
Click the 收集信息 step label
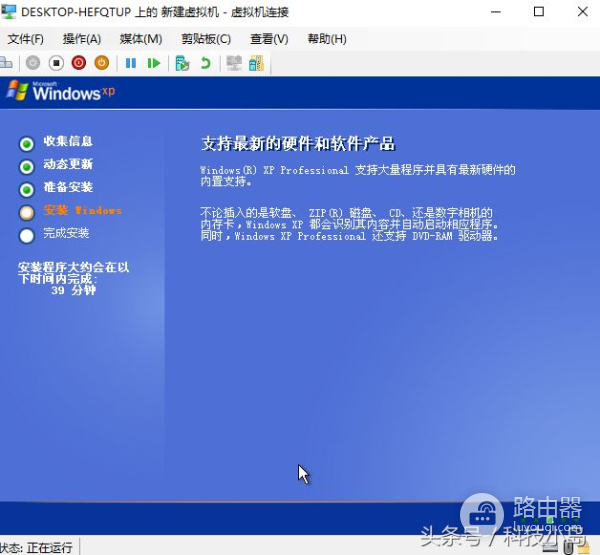(68, 141)
